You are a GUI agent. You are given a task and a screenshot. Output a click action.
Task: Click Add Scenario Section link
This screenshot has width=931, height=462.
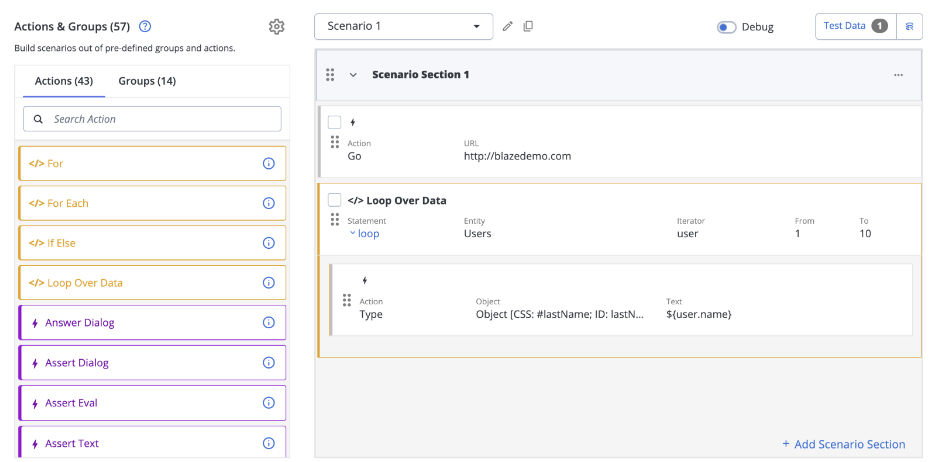point(844,444)
